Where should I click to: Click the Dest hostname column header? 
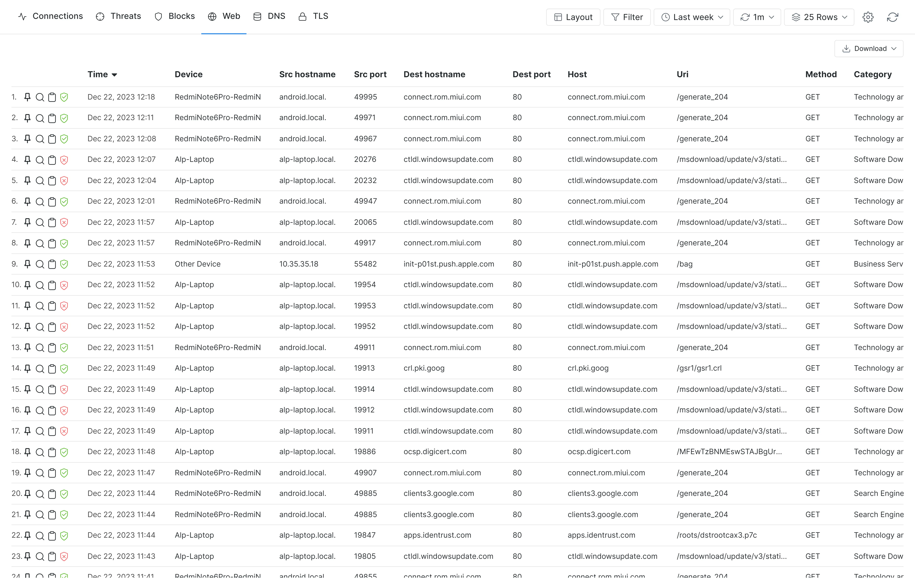click(434, 75)
